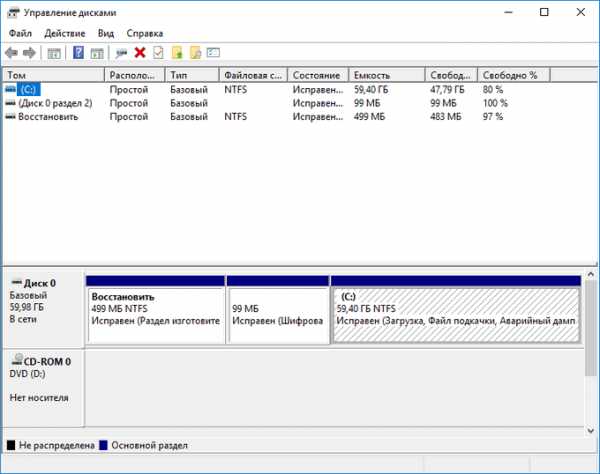Sort by the Емкость column header
Viewport: 600px width, 474px height.
(x=387, y=75)
